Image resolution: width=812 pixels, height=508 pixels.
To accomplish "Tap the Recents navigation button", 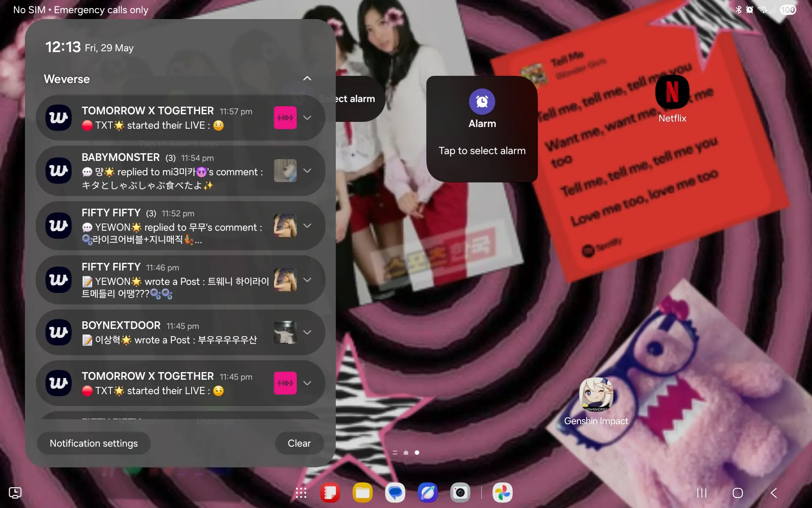I will click(x=702, y=493).
